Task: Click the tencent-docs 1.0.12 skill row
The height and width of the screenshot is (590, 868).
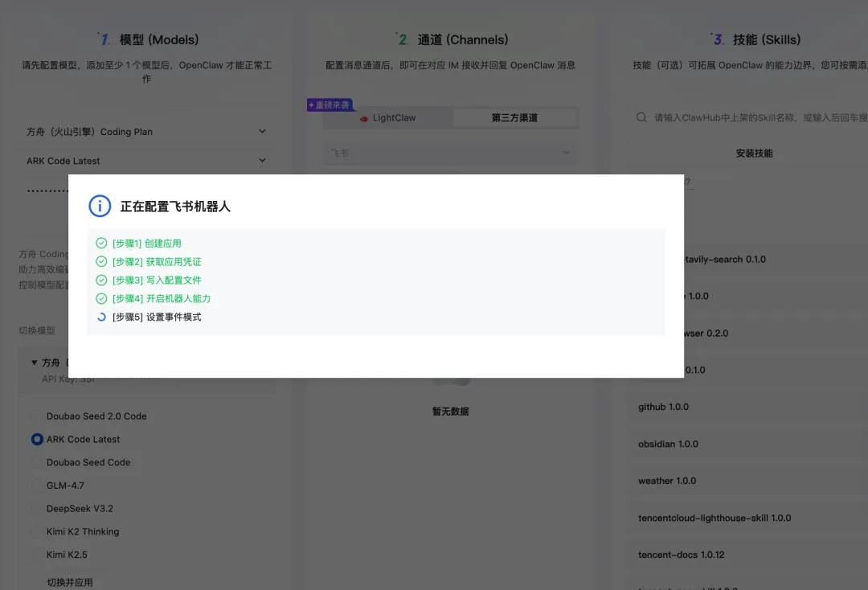Action: tap(747, 555)
